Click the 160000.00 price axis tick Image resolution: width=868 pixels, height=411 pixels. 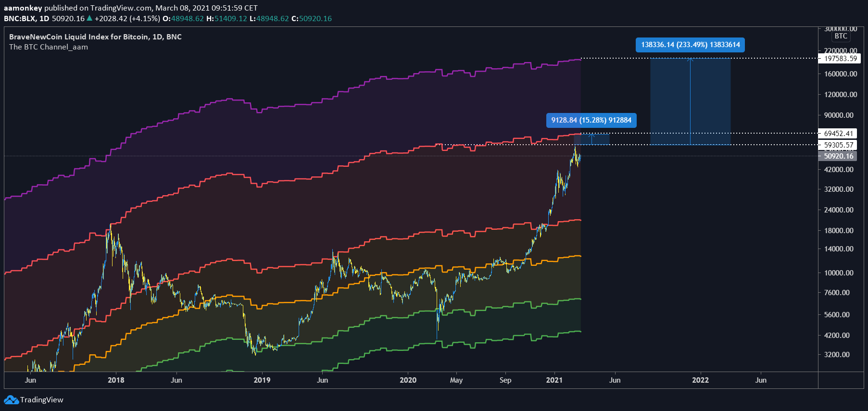[x=841, y=74]
